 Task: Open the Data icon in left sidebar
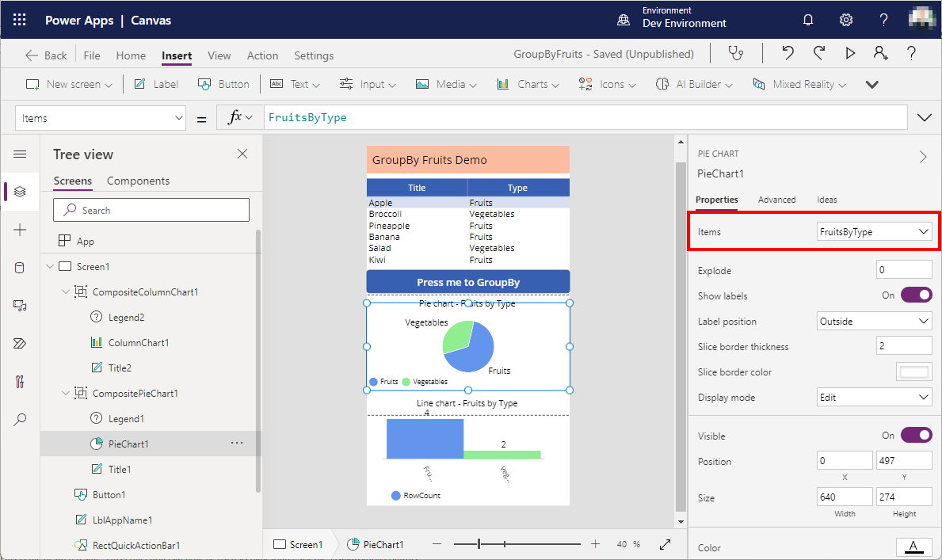tap(21, 268)
